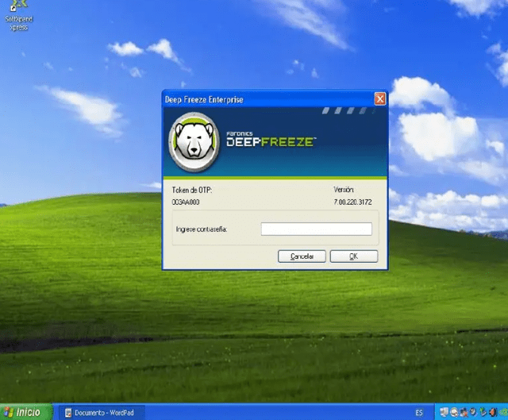The width and height of the screenshot is (508, 420).
Task: Click the version number 7.00.220.3172
Action: click(352, 202)
